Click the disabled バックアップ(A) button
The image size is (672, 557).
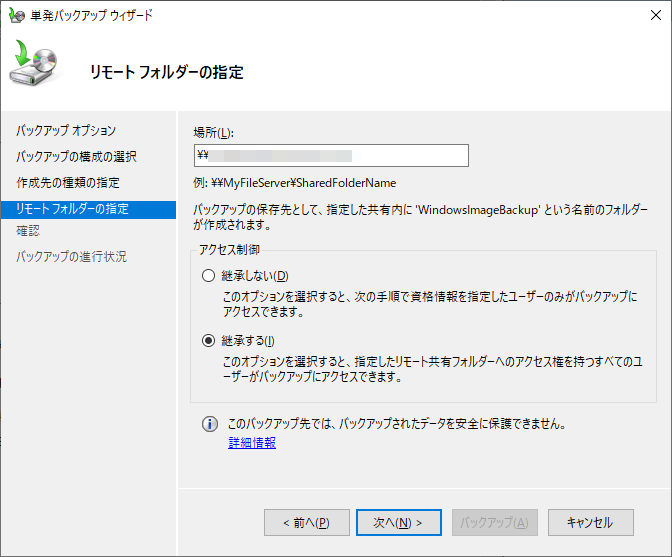click(495, 522)
